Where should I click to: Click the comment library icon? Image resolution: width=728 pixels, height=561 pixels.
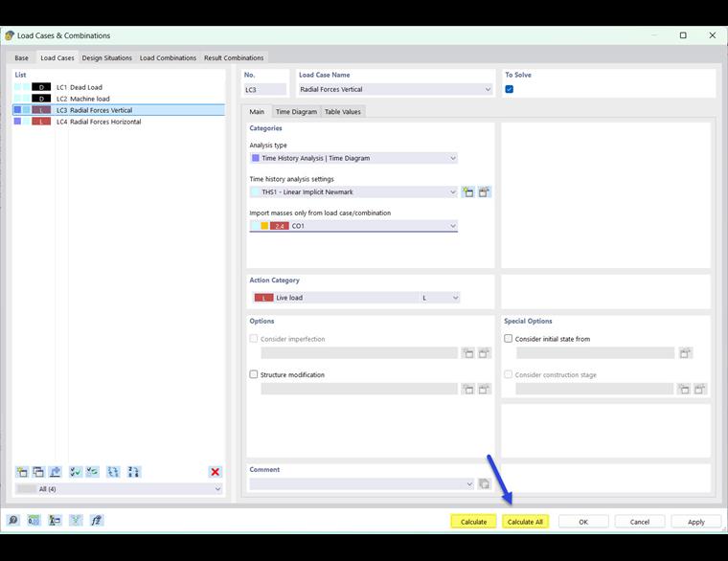pos(484,484)
